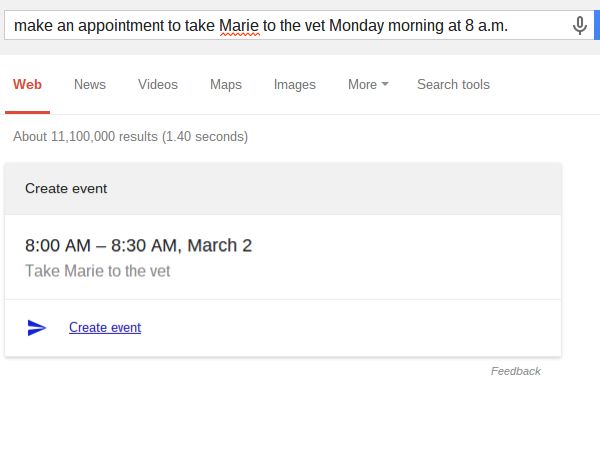Send feedback via the Feedback link
This screenshot has height=475, width=600.
tap(515, 371)
